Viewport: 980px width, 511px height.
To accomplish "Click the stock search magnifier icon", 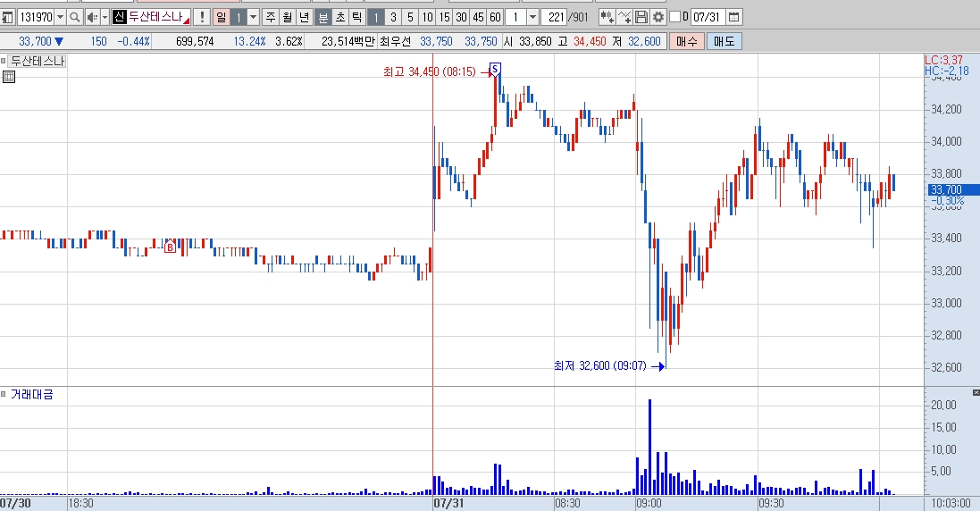I will [74, 18].
